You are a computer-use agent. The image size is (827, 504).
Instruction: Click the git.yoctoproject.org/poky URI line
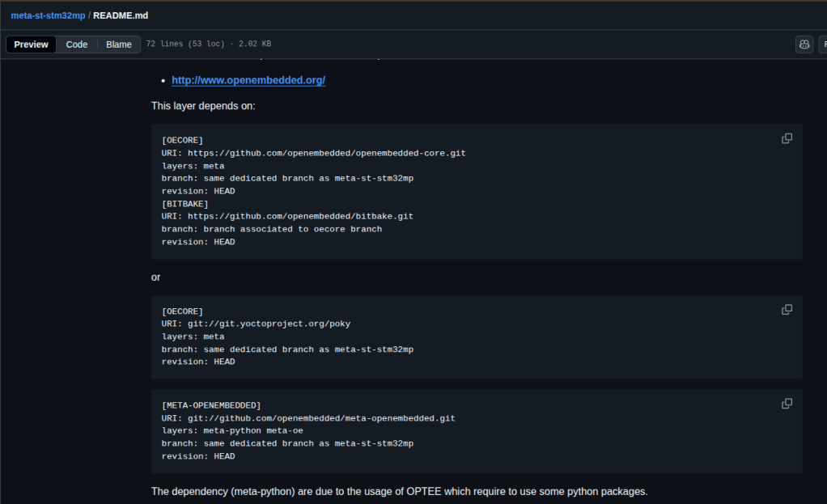[x=256, y=324]
